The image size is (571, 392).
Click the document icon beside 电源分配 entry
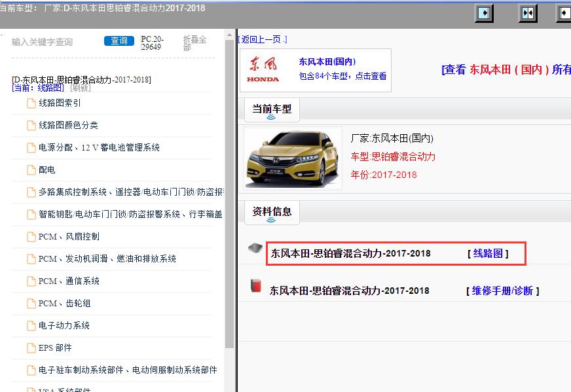click(31, 148)
